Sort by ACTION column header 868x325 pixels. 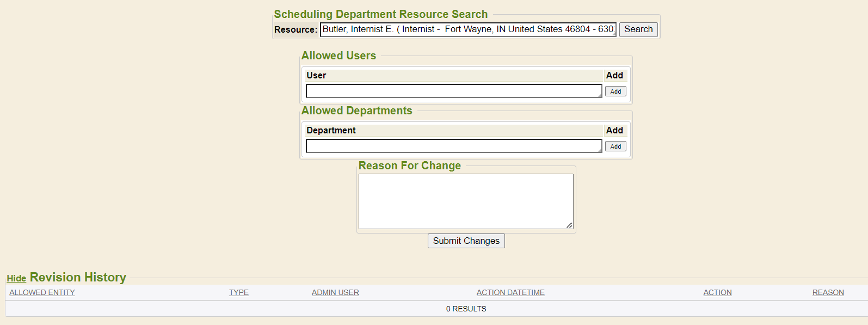pos(717,292)
